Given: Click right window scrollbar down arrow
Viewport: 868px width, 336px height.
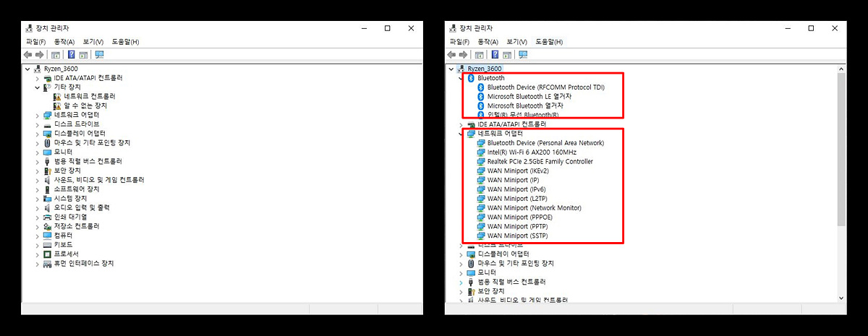Looking at the screenshot, I should tap(841, 297).
